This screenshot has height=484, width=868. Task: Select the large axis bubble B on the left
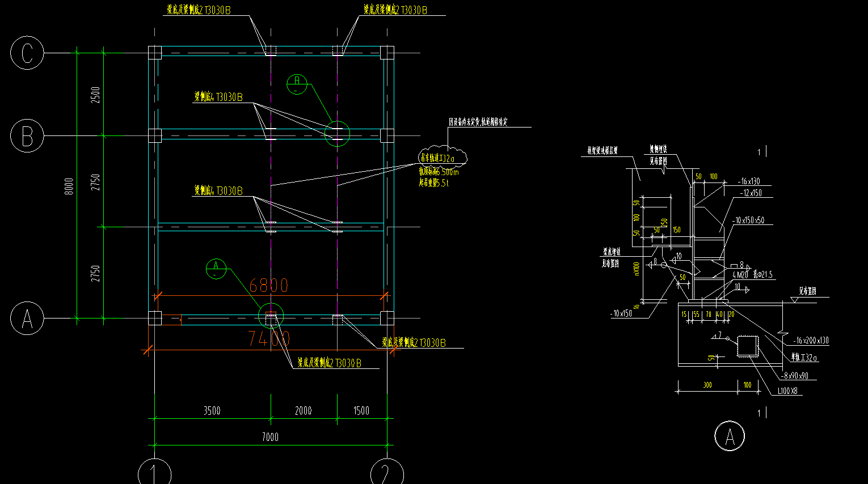coord(27,135)
